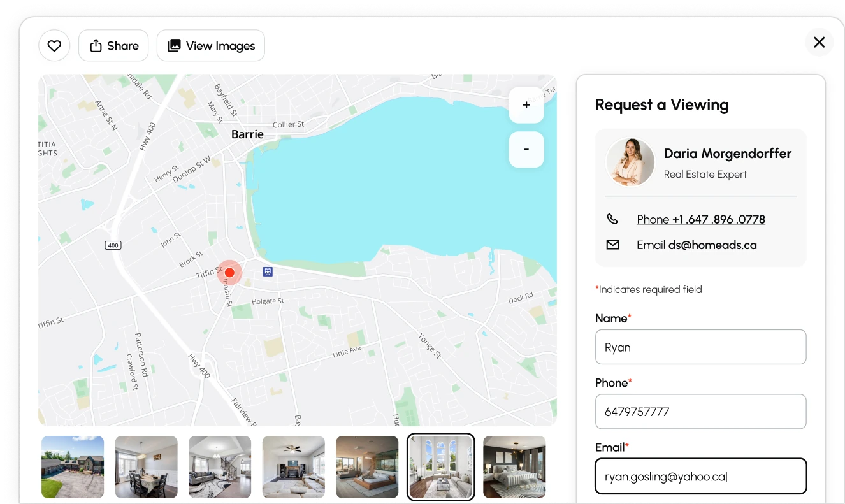The height and width of the screenshot is (504, 845).
Task: Select the ceiling fan living room thumbnail
Action: pyautogui.click(x=294, y=467)
